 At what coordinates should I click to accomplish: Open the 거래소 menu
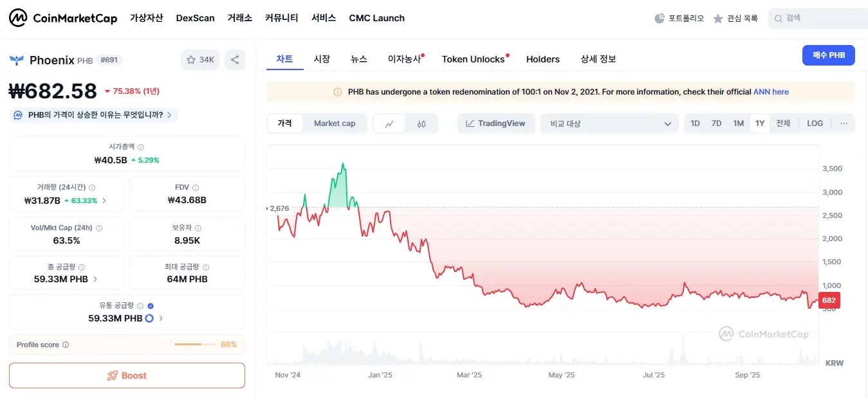pos(239,18)
